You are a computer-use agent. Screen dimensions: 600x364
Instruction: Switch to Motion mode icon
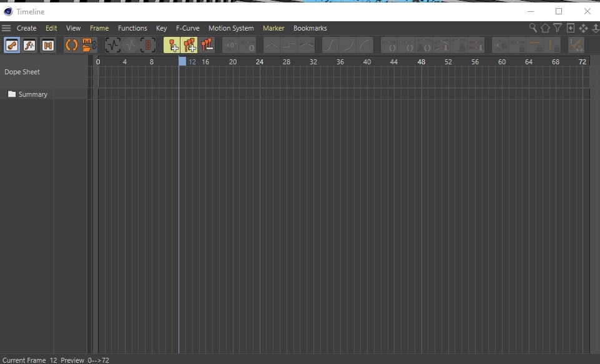[x=48, y=45]
